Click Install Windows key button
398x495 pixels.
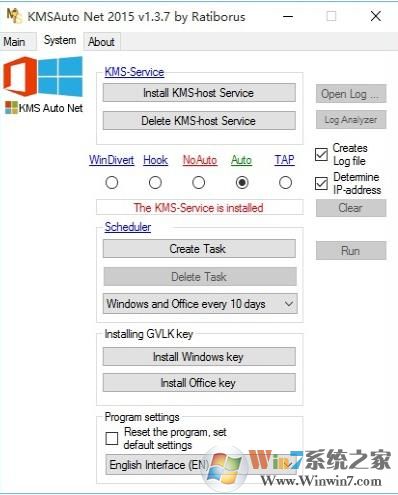click(x=199, y=357)
